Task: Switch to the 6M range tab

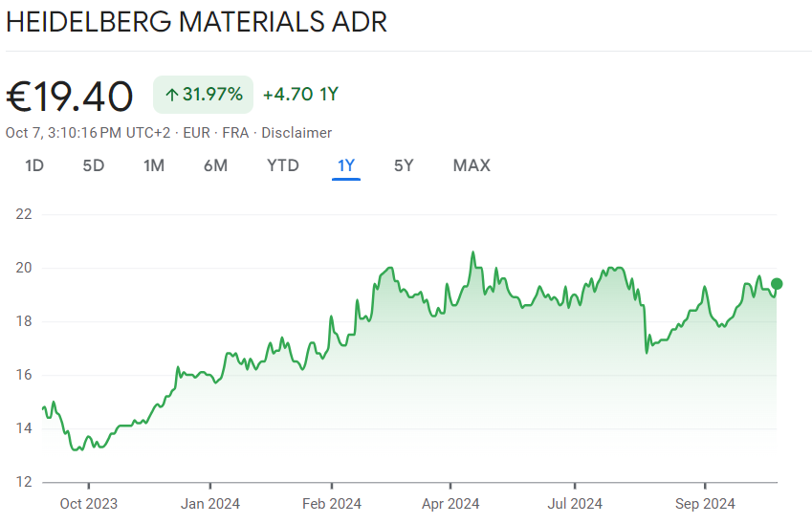Action: click(x=215, y=165)
